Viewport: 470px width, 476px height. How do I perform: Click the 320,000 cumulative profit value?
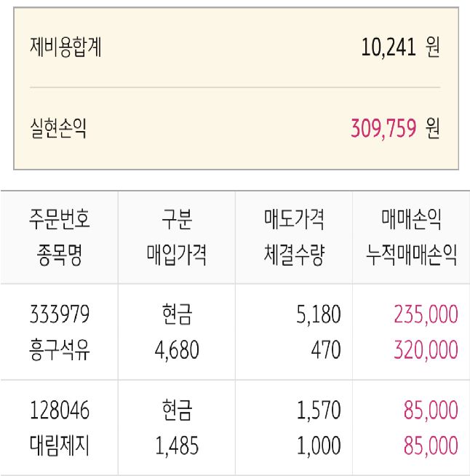click(x=426, y=351)
